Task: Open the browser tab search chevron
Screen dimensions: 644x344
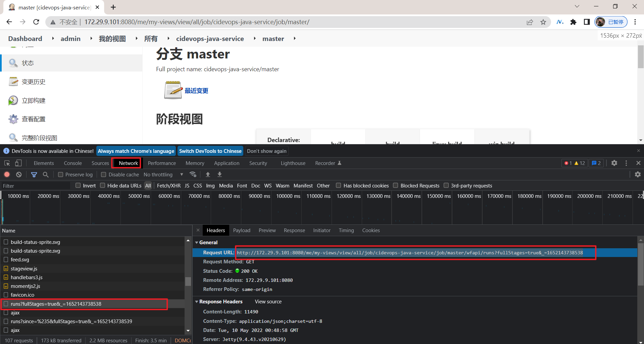Action: point(577,6)
